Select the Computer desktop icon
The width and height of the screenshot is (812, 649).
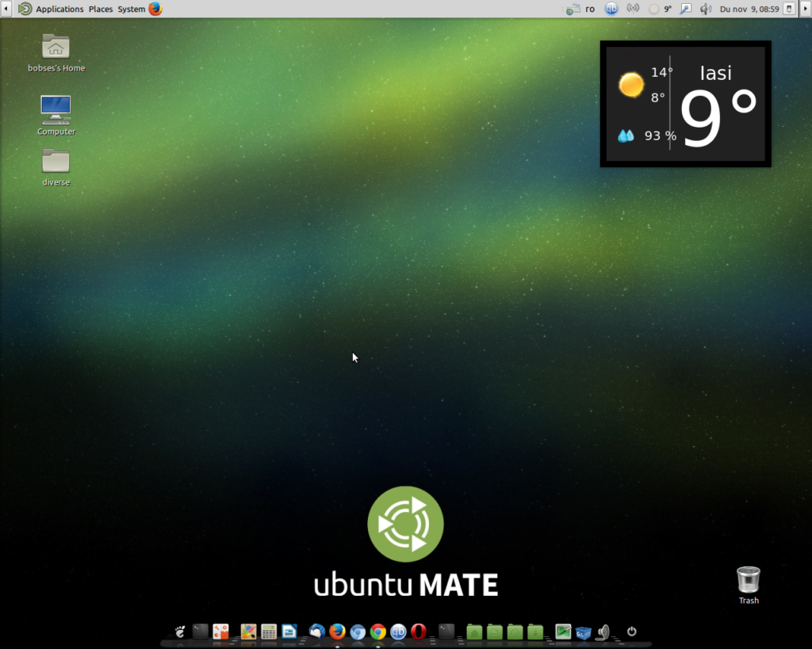coord(56,116)
